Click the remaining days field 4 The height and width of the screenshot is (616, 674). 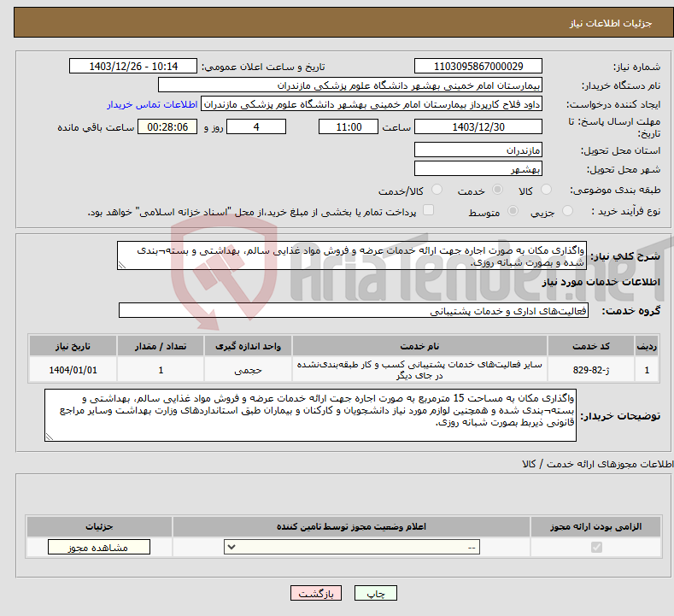tap(256, 126)
